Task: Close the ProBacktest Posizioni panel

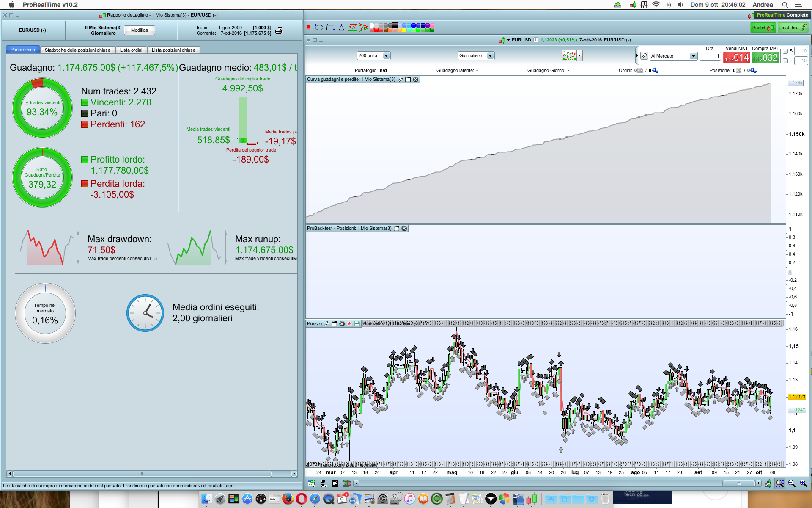Action: [x=404, y=229]
